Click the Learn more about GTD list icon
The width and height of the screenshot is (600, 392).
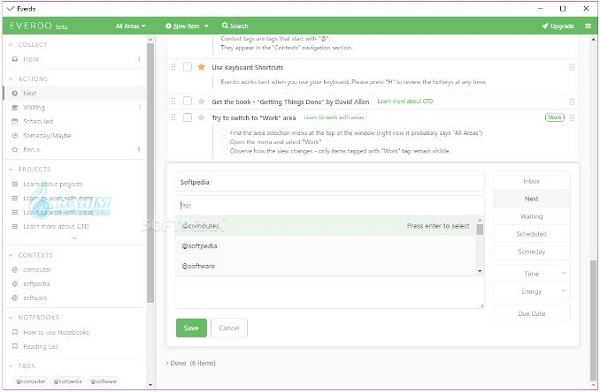pos(15,227)
